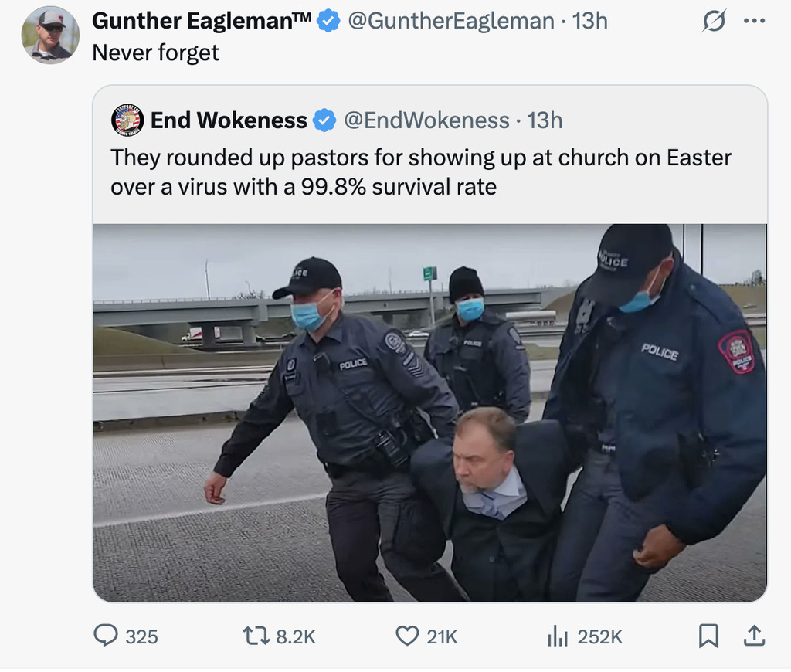The width and height of the screenshot is (791, 672).
Task: Click the Grok explain circle-slash icon
Action: (714, 21)
